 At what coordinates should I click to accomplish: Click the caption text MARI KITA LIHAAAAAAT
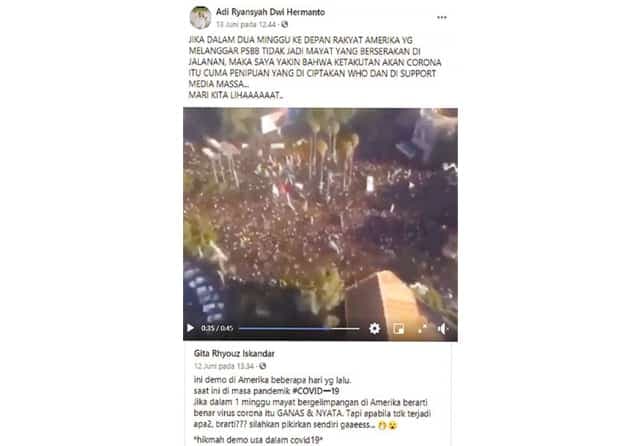(236, 95)
